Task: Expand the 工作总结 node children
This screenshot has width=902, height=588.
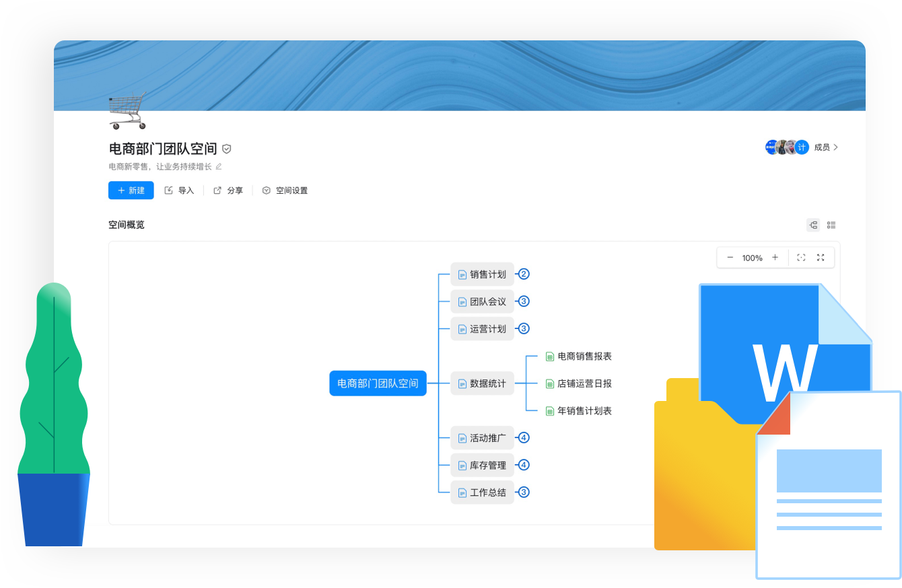Action: point(524,492)
